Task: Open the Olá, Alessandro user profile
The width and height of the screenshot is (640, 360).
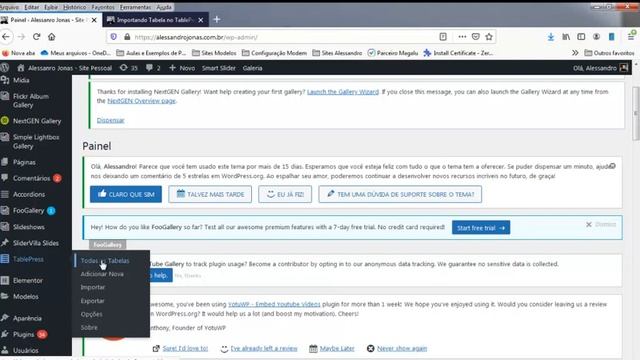Action: click(x=600, y=68)
